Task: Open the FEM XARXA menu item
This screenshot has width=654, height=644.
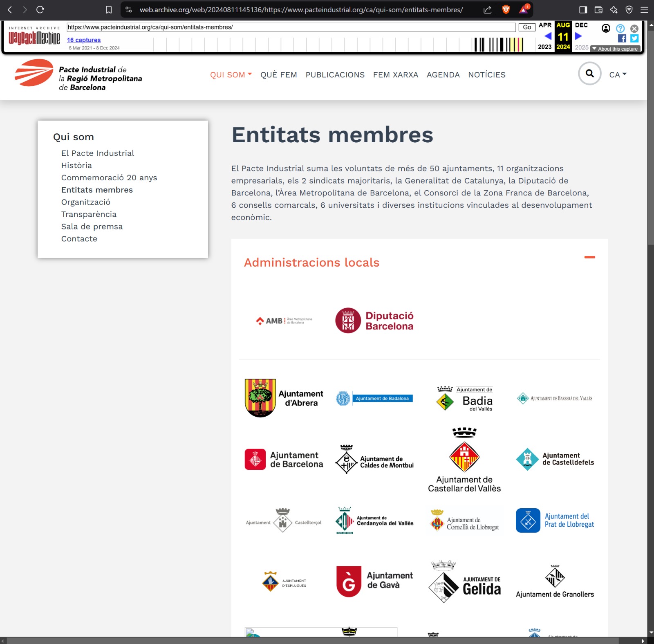Action: pyautogui.click(x=396, y=75)
